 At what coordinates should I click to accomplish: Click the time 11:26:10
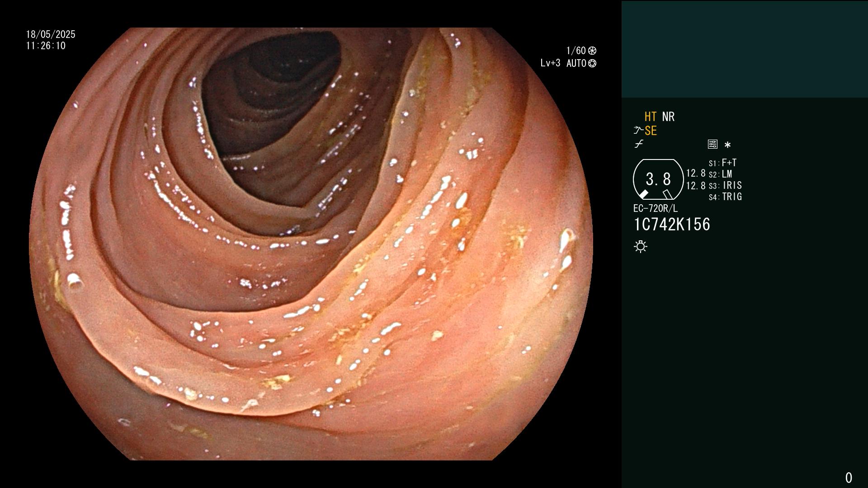tap(46, 46)
